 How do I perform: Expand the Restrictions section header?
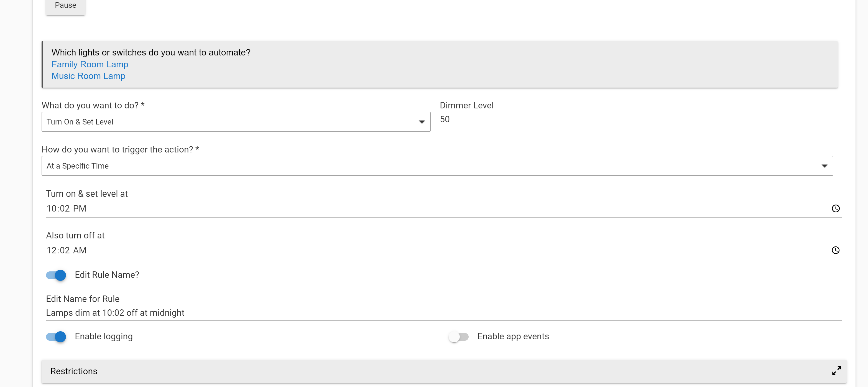[438, 371]
